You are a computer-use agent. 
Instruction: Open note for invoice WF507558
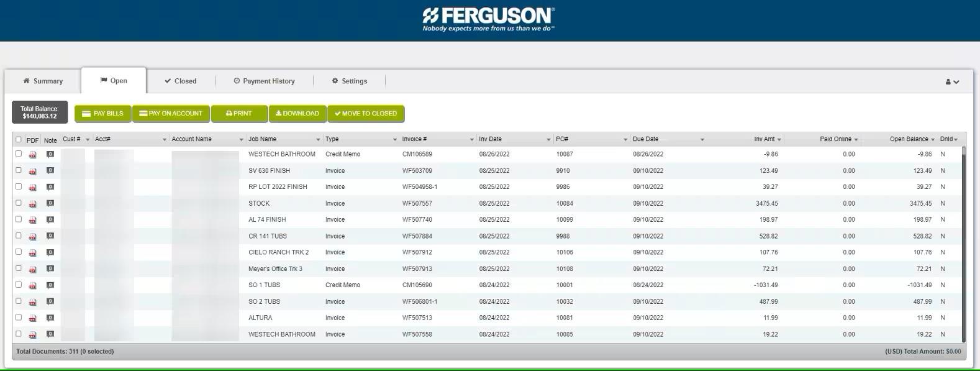click(50, 334)
